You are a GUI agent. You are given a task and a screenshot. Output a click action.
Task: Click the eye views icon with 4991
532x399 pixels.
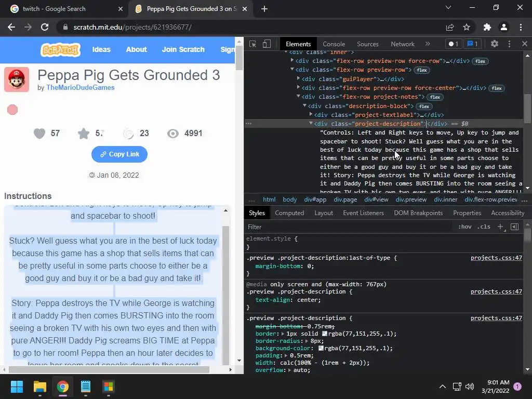pos(172,134)
